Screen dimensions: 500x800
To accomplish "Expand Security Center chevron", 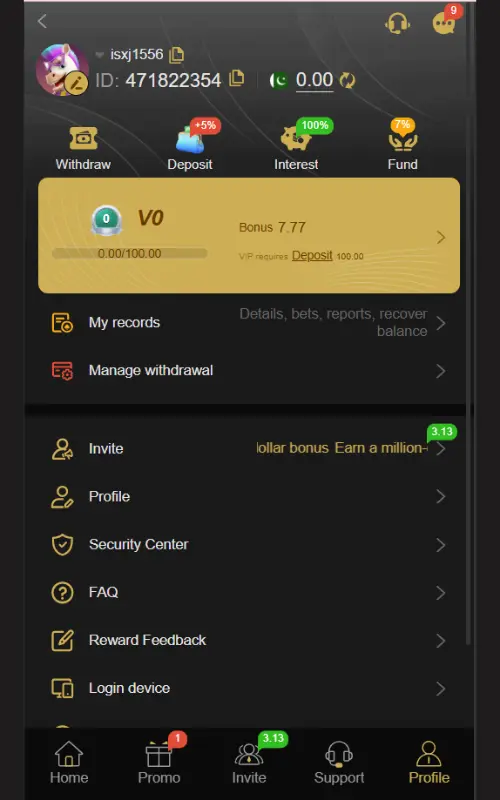I will click(441, 545).
